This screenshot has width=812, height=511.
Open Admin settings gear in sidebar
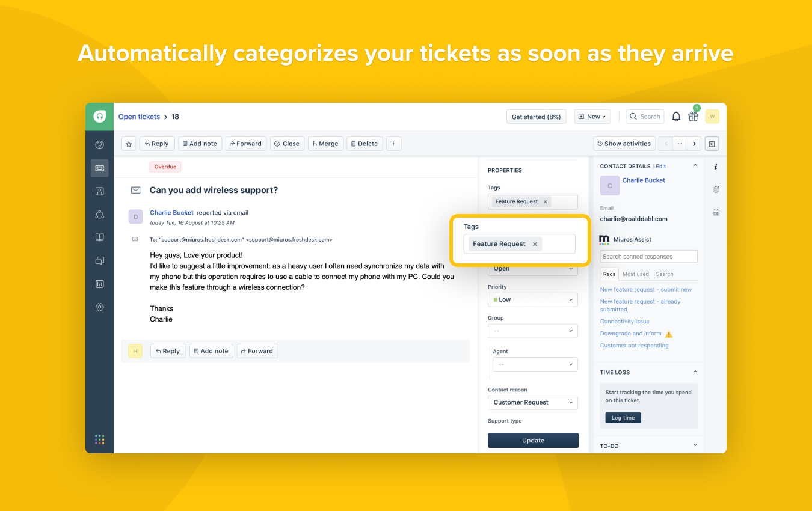coord(100,307)
